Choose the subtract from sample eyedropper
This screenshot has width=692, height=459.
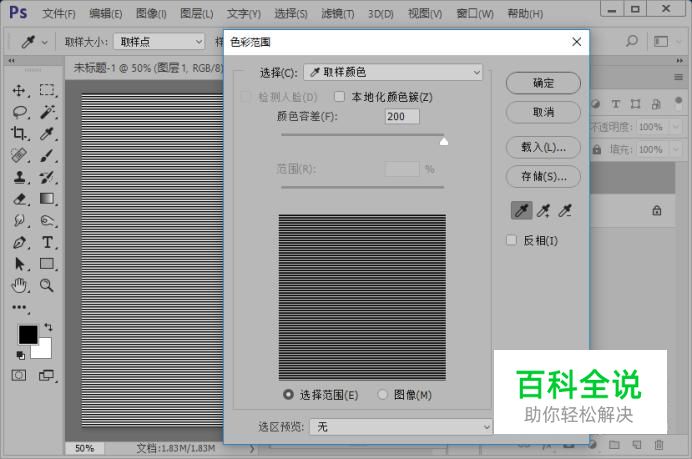click(565, 211)
